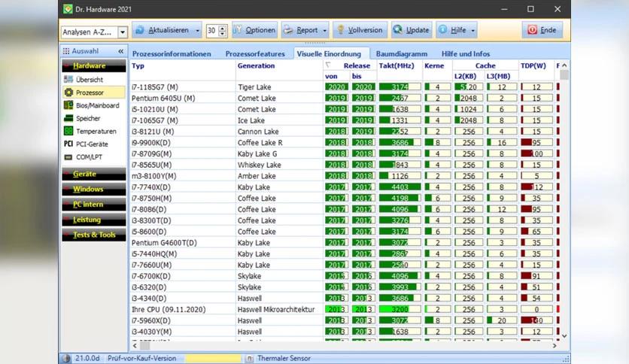
Task: Click the Speicher memory icon
Action: (x=68, y=118)
